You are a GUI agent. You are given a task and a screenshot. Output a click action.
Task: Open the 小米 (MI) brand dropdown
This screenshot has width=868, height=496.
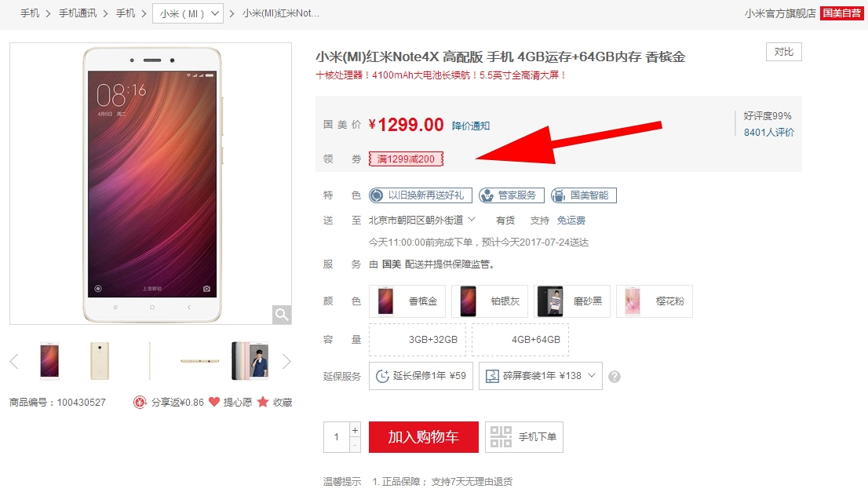pyautogui.click(x=188, y=14)
